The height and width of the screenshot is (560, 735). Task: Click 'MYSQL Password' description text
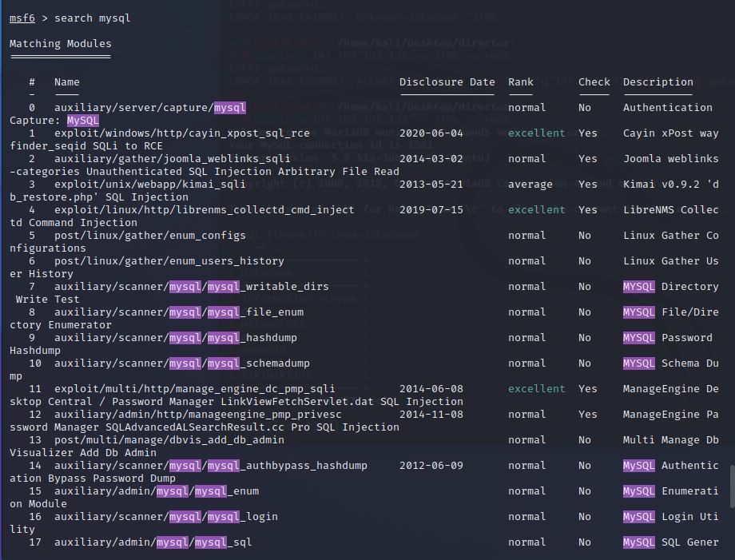click(668, 337)
